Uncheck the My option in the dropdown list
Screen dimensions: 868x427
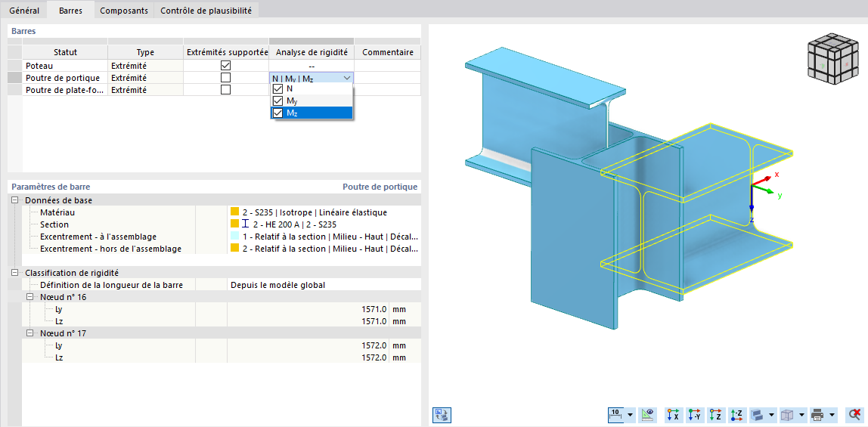click(x=278, y=101)
